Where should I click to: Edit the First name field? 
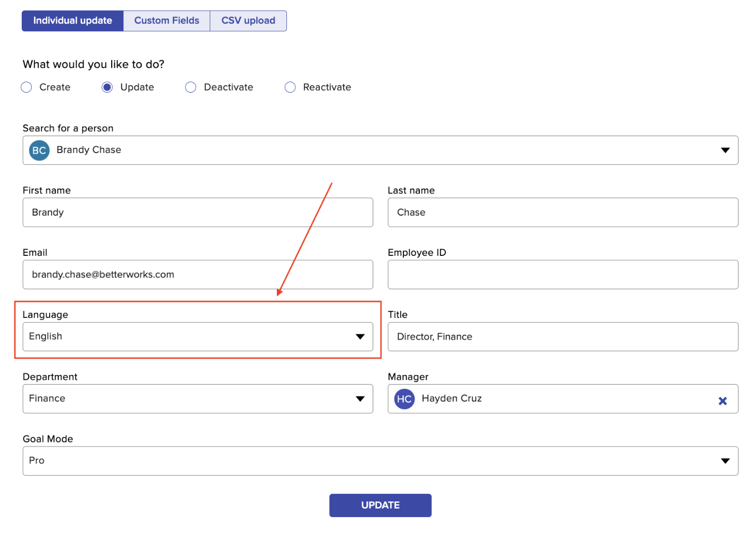(198, 212)
